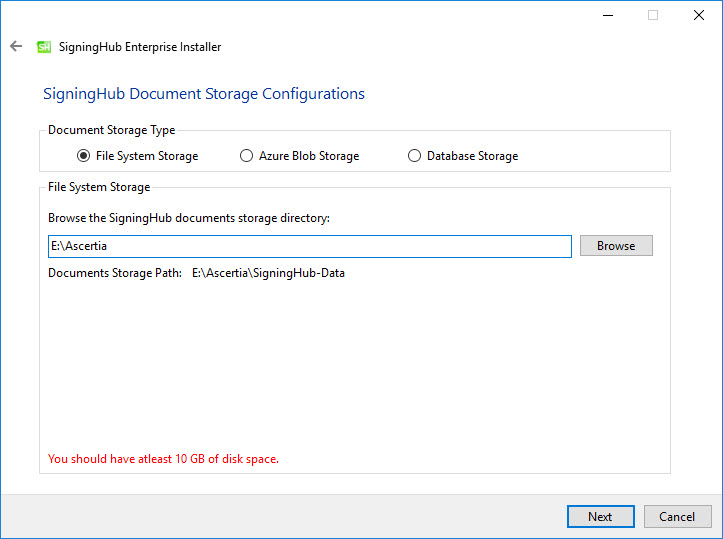Screen dimensions: 723x539
Task: Click the File System Storage group box title
Action: point(99,187)
